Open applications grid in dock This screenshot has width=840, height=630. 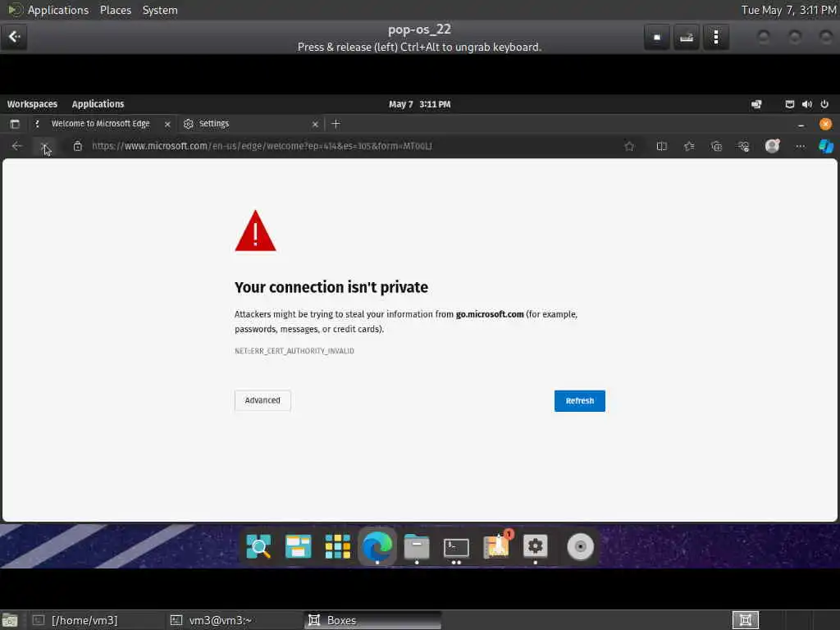[337, 546]
